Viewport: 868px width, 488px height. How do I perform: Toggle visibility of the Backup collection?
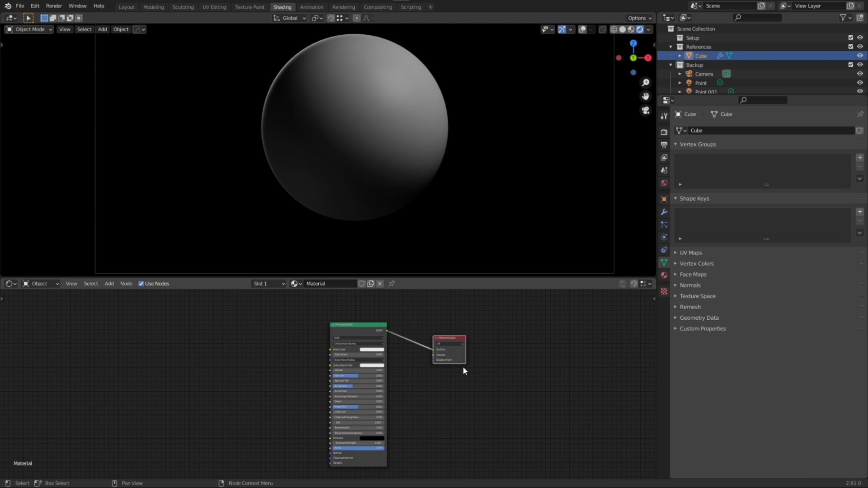coord(861,65)
